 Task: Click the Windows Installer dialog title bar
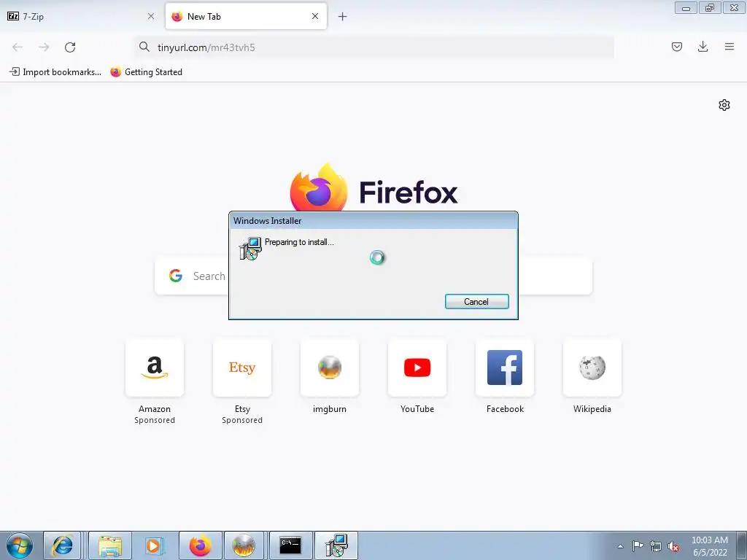pyautogui.click(x=373, y=220)
